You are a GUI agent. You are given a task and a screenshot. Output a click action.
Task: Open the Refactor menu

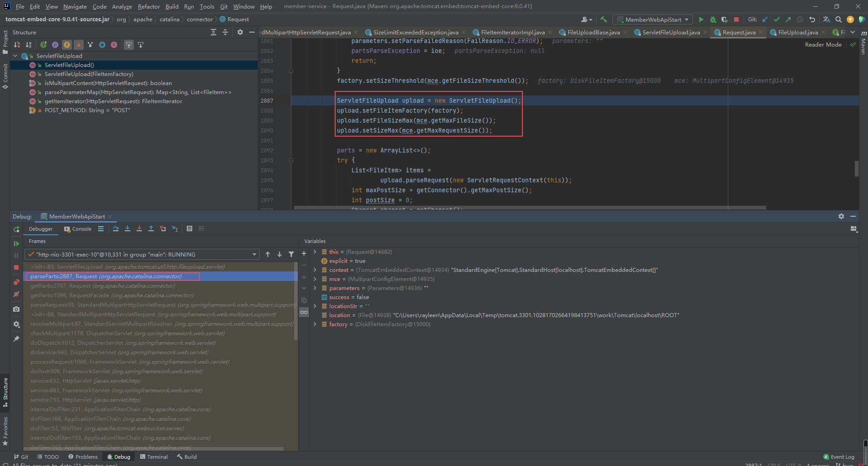tap(149, 6)
